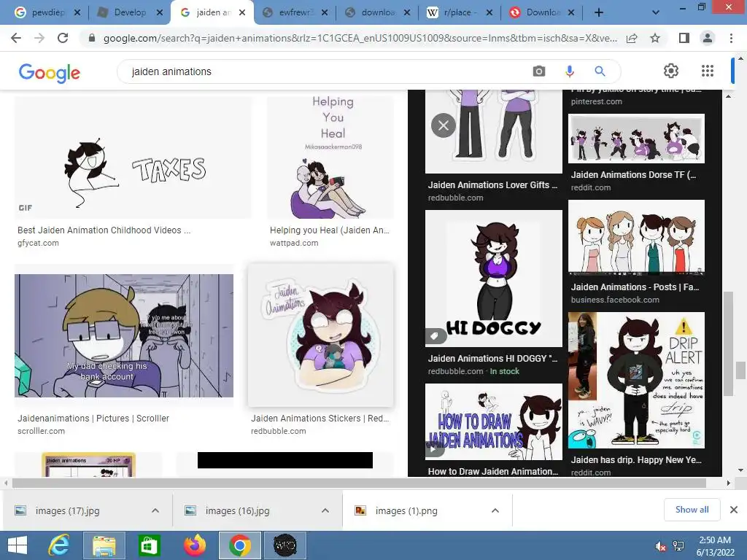Image resolution: width=747 pixels, height=560 pixels.
Task: Switch to the Opera Download tab
Action: click(542, 13)
